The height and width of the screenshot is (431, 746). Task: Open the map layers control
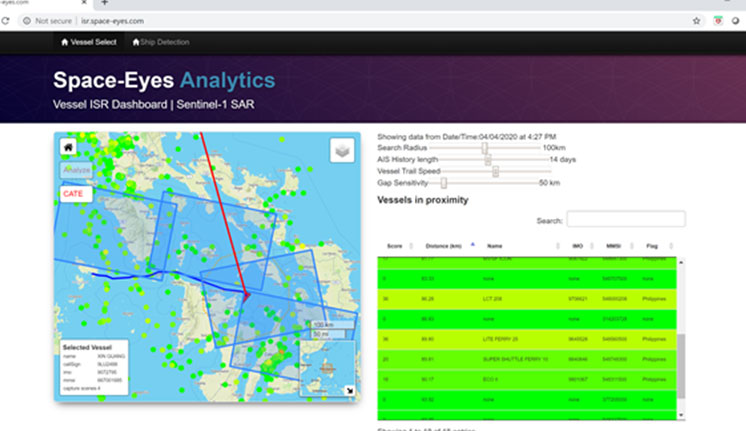(x=343, y=150)
